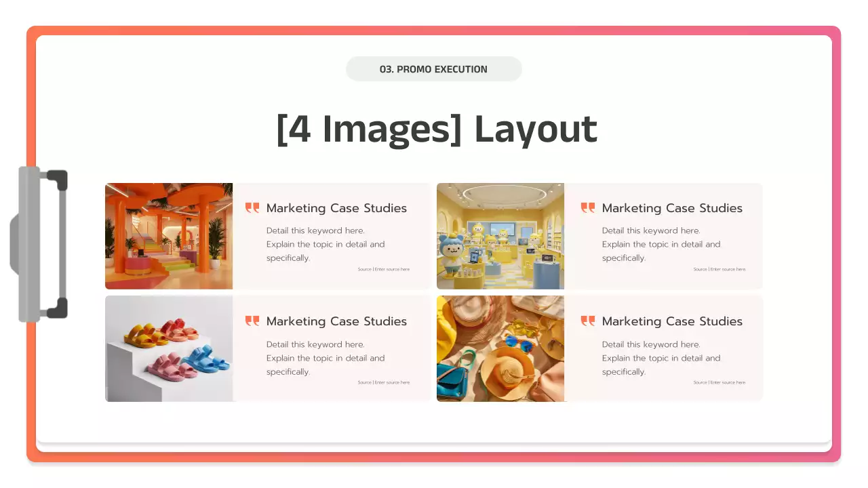Click the quote icon in the orange store card
Viewport: 868px width, 488px height.
click(252, 208)
